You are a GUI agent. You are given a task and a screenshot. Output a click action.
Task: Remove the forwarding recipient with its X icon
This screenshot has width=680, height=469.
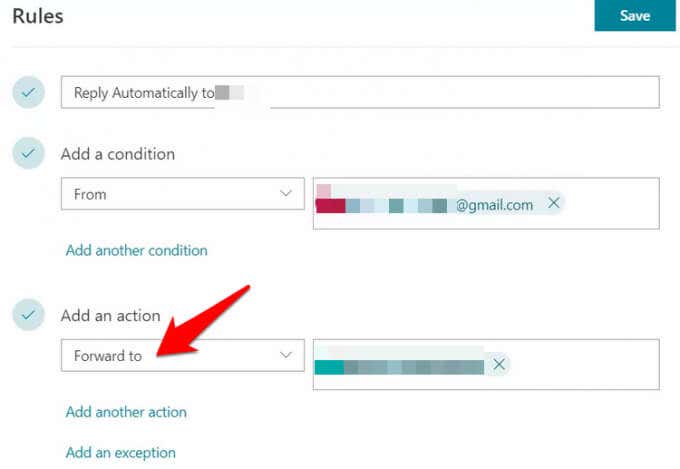(498, 363)
